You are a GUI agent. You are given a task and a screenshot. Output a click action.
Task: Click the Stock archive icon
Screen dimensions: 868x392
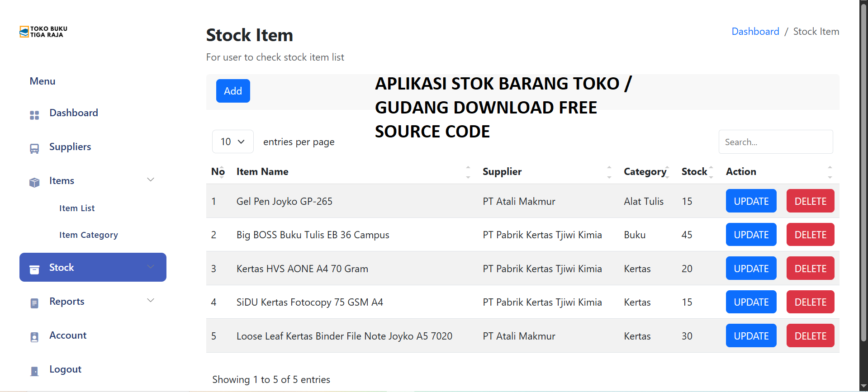34,269
